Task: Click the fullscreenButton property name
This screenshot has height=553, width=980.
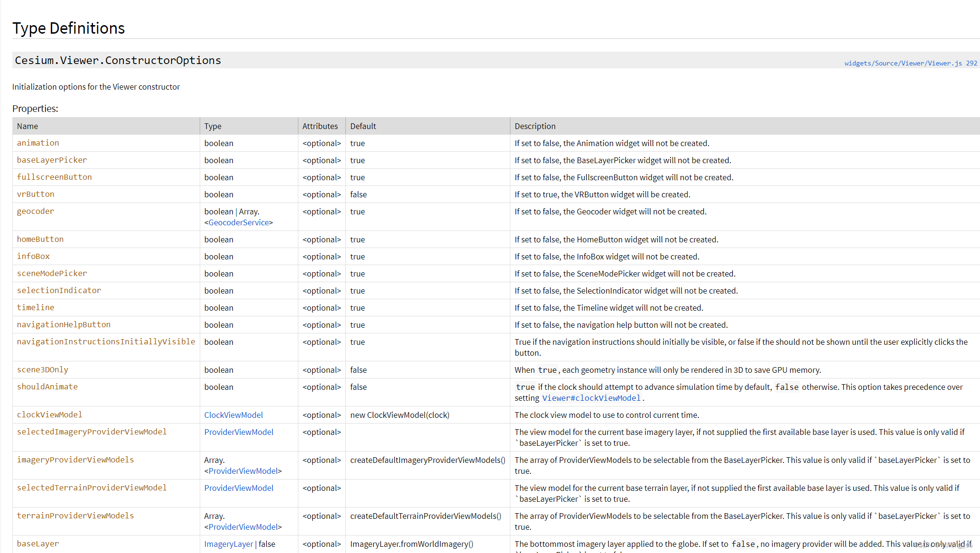Action: 55,177
